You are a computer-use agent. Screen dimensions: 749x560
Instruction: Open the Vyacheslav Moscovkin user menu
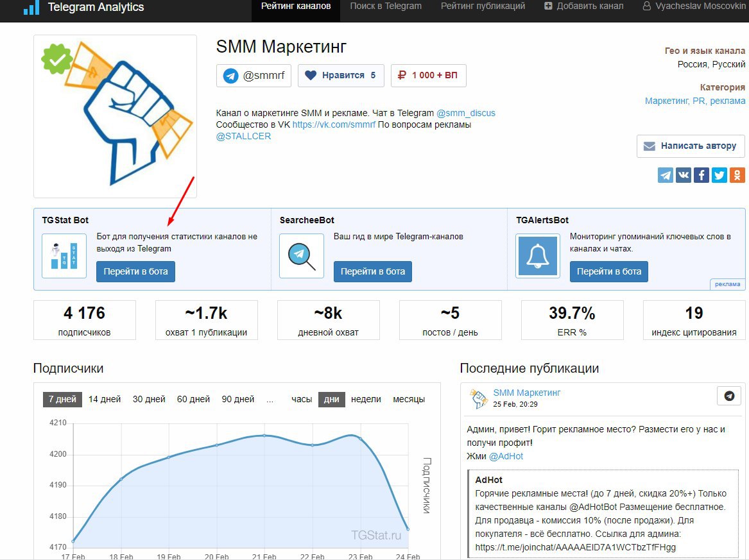(x=694, y=6)
